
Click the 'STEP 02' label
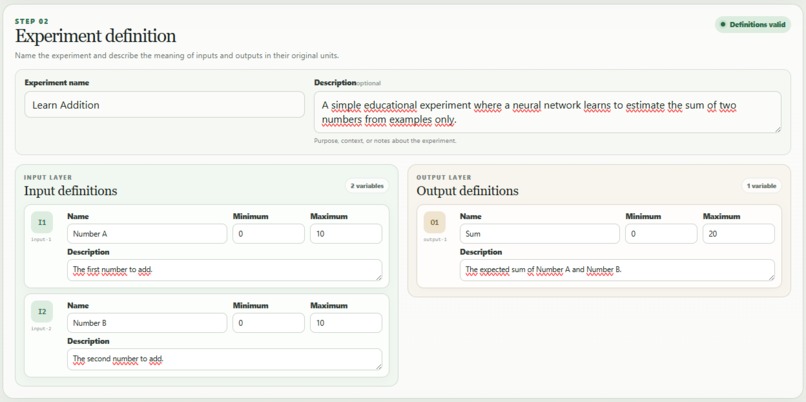point(32,21)
